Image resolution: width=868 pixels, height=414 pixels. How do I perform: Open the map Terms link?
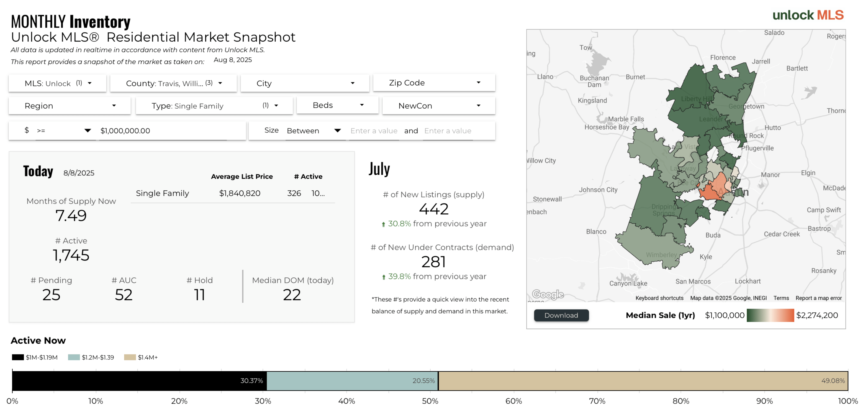(x=781, y=298)
